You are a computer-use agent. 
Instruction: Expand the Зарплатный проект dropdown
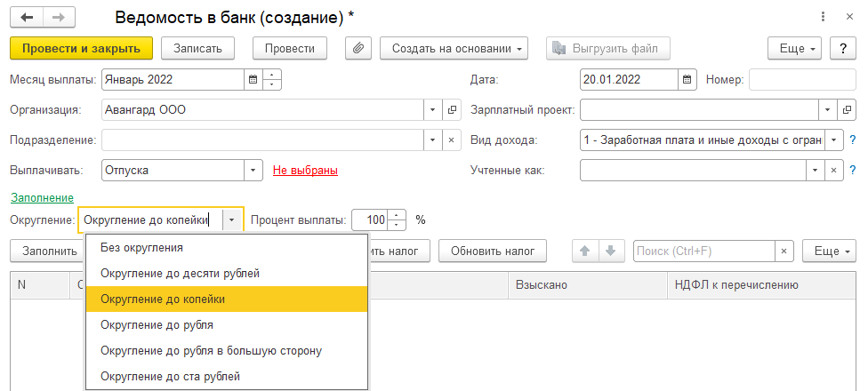(x=827, y=110)
